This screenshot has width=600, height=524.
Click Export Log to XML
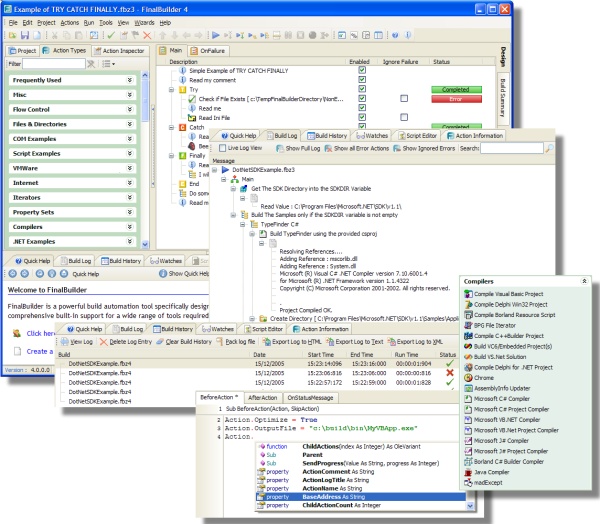[x=415, y=342]
